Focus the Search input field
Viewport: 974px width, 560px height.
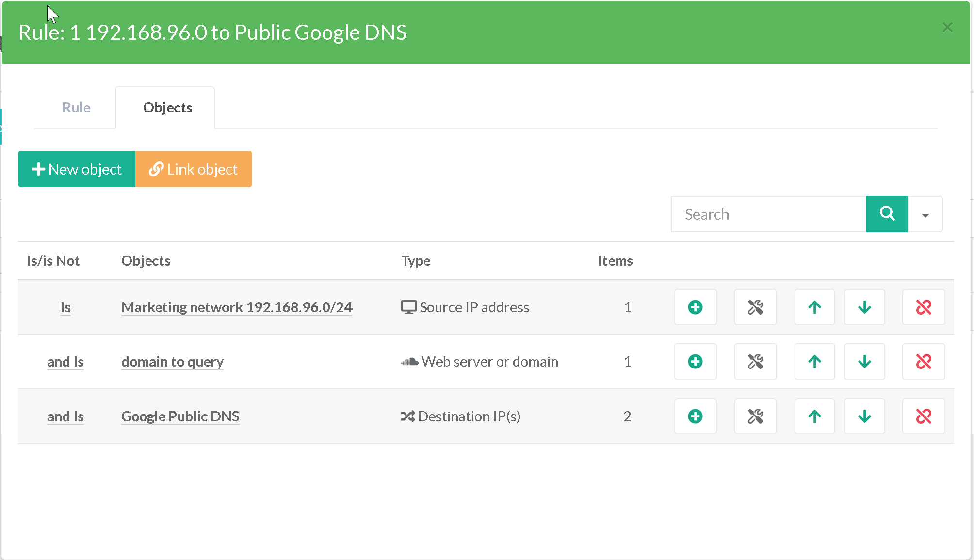(768, 214)
